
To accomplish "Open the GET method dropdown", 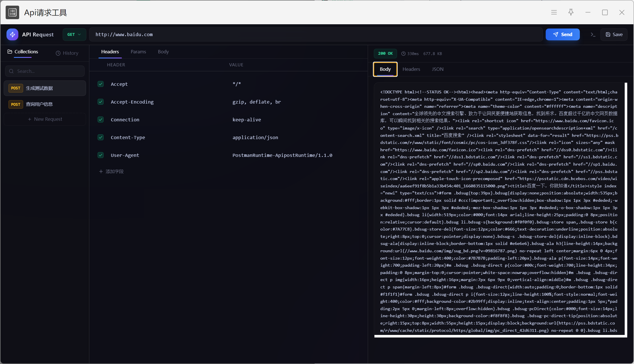I will (74, 34).
